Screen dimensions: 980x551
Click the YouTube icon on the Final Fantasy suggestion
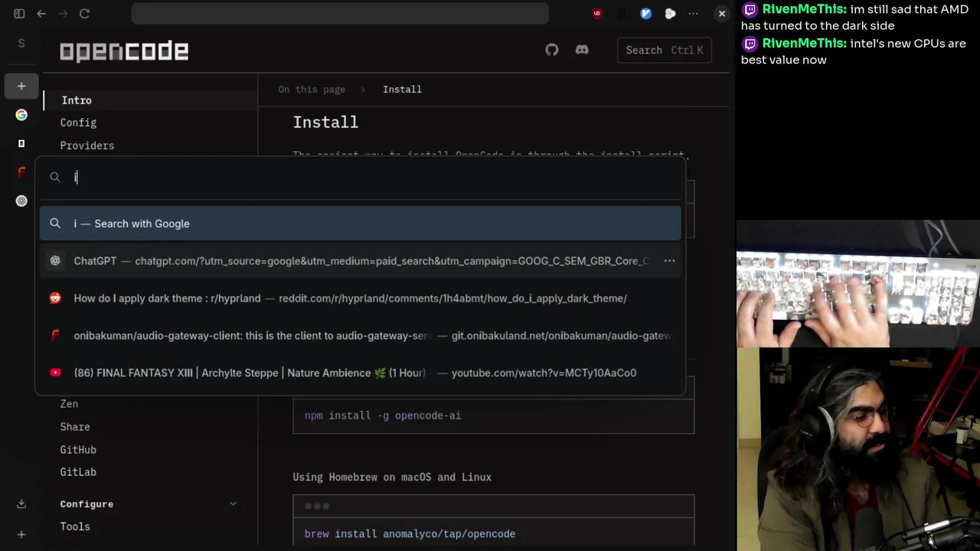click(55, 373)
